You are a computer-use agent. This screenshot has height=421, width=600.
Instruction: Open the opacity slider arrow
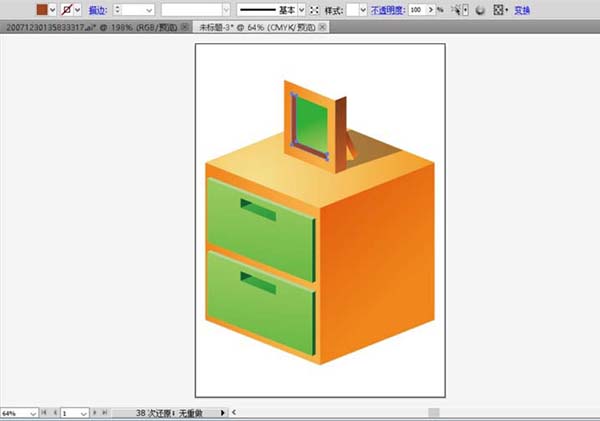[x=431, y=10]
